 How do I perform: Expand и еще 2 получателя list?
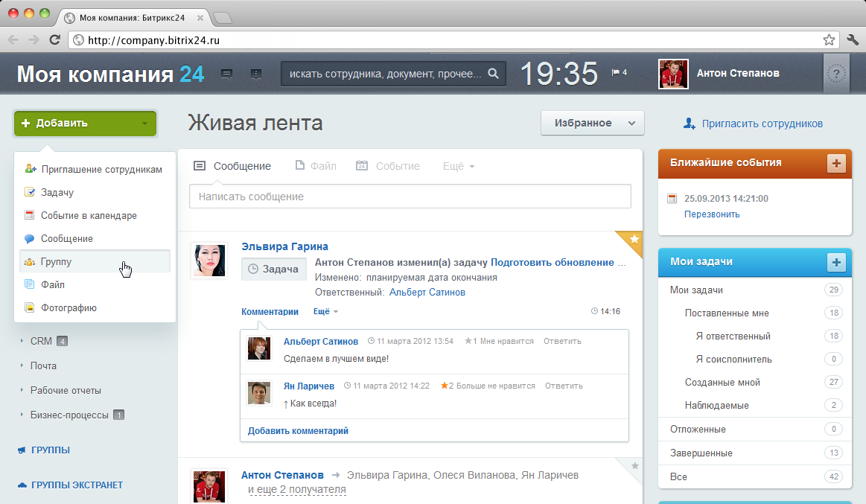[296, 490]
